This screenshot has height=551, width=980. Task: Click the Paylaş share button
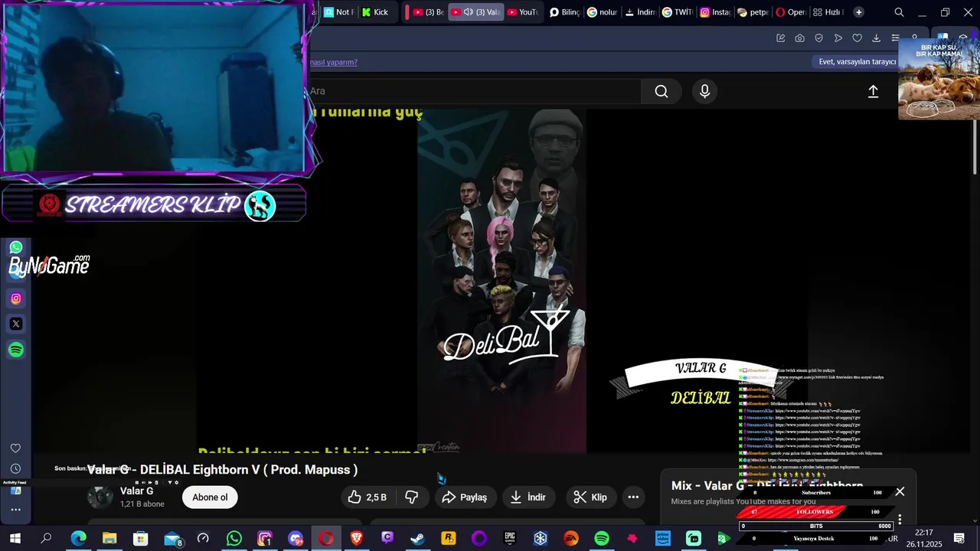[x=465, y=497]
